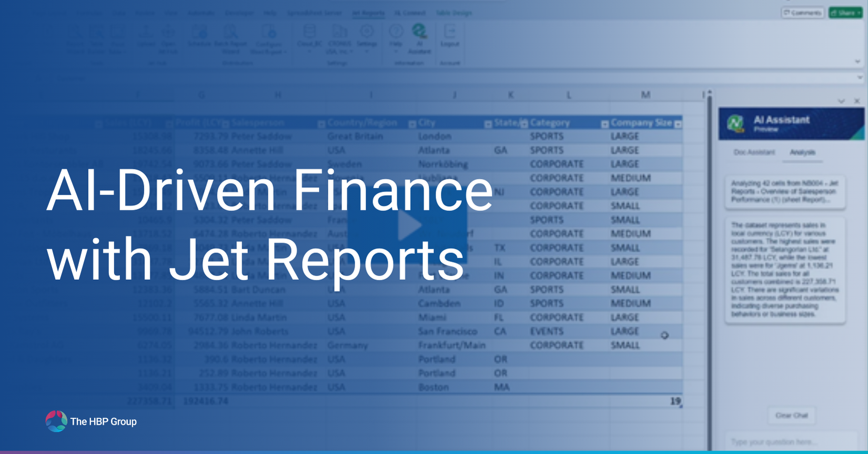
Task: Open the Spreadsheet Server ribbon tab
Action: pyautogui.click(x=314, y=13)
